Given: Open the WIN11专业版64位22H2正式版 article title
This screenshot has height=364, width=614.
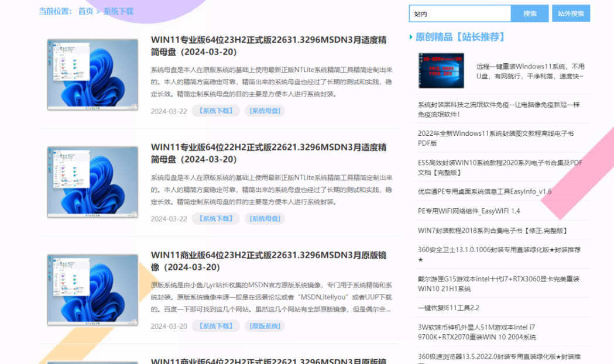Looking at the screenshot, I should tap(269, 153).
